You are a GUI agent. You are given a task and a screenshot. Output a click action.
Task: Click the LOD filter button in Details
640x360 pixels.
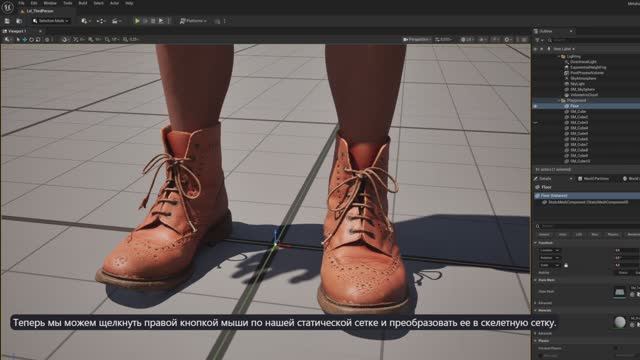point(579,235)
